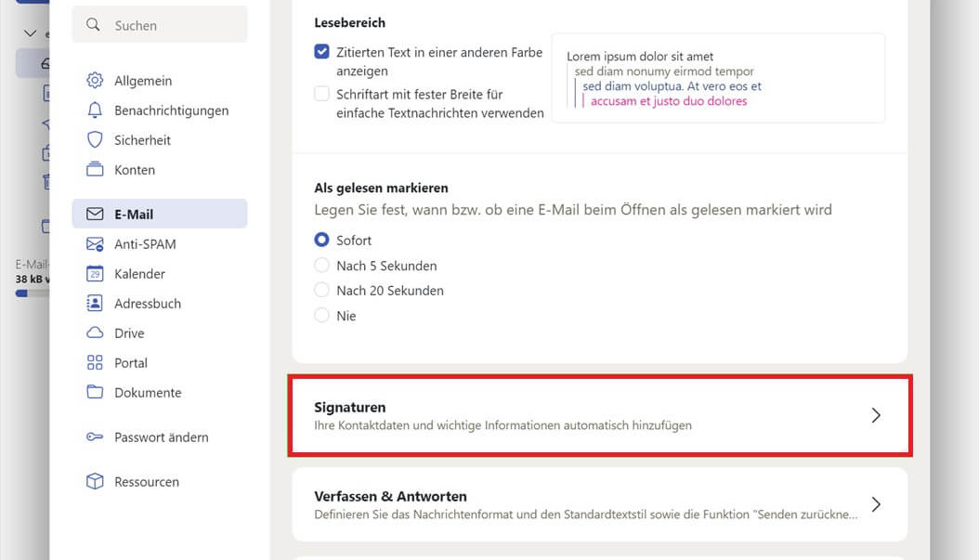979x560 pixels.
Task: Expand Verfassen & Antworten chevron
Action: [876, 504]
